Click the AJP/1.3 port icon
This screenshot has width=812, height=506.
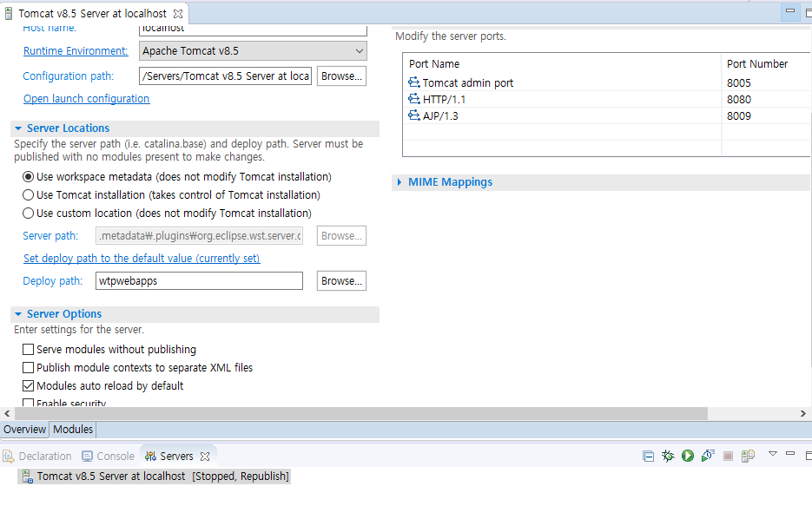(413, 115)
